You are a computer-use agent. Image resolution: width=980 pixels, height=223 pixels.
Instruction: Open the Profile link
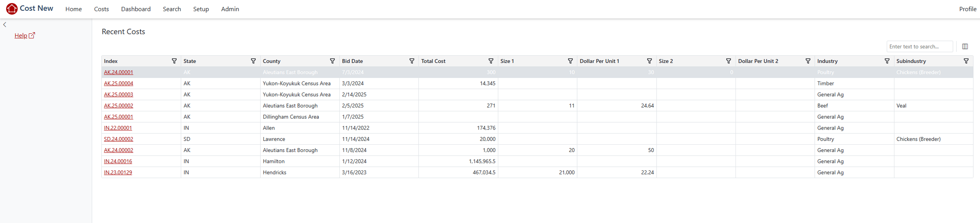(x=967, y=9)
